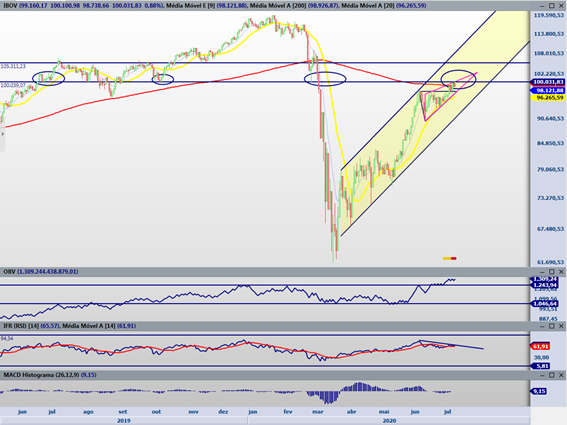Image resolution: width=567 pixels, height=425 pixels.
Task: Close the IBOV price chart panel
Action: tap(561, 6)
